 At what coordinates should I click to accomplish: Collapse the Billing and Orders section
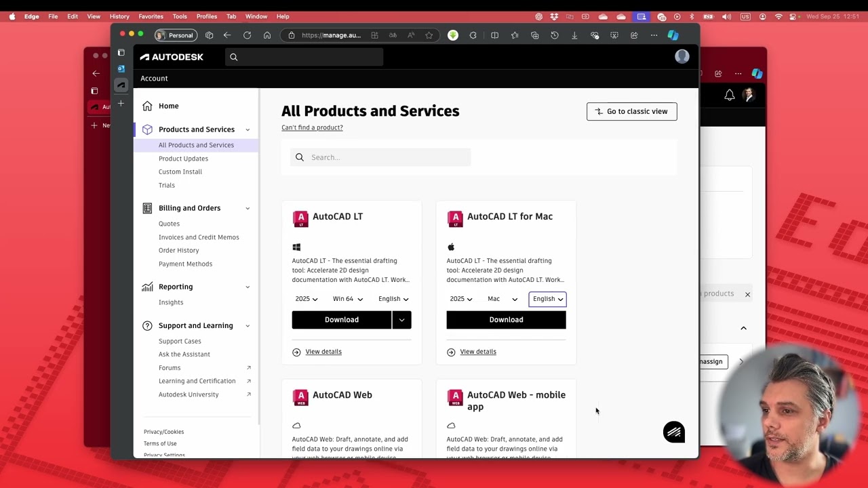pos(248,208)
